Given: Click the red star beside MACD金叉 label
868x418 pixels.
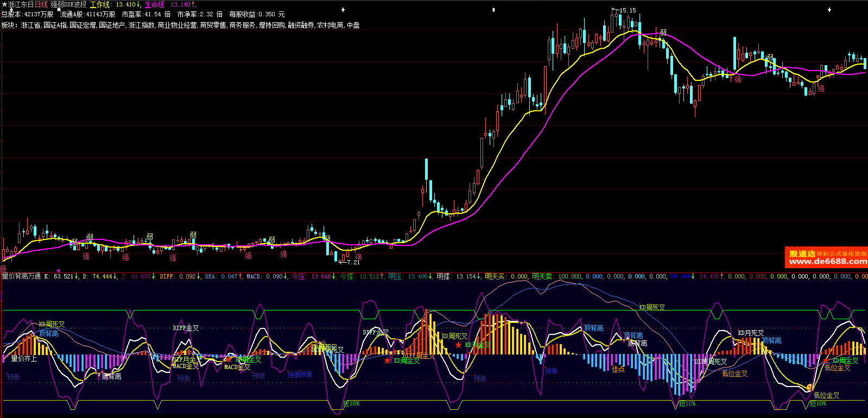Looking at the screenshot, I should 229,359.
